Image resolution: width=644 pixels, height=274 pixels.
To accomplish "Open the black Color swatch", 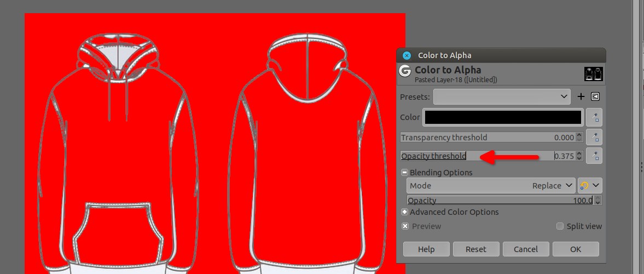I will coord(503,117).
